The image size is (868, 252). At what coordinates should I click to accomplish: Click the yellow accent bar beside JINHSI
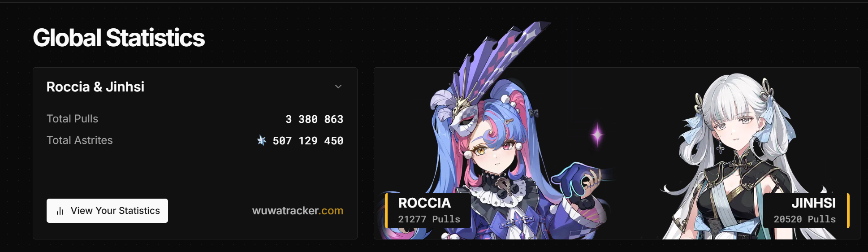coord(848,210)
